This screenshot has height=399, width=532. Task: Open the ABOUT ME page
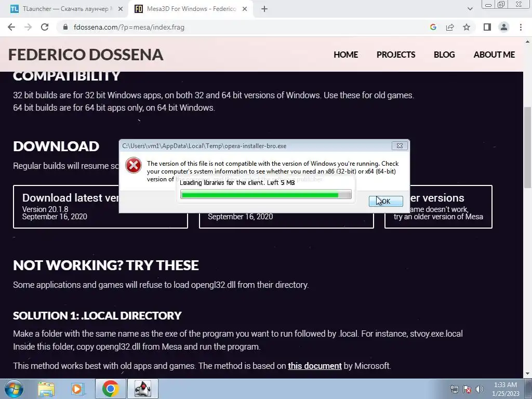tap(494, 55)
